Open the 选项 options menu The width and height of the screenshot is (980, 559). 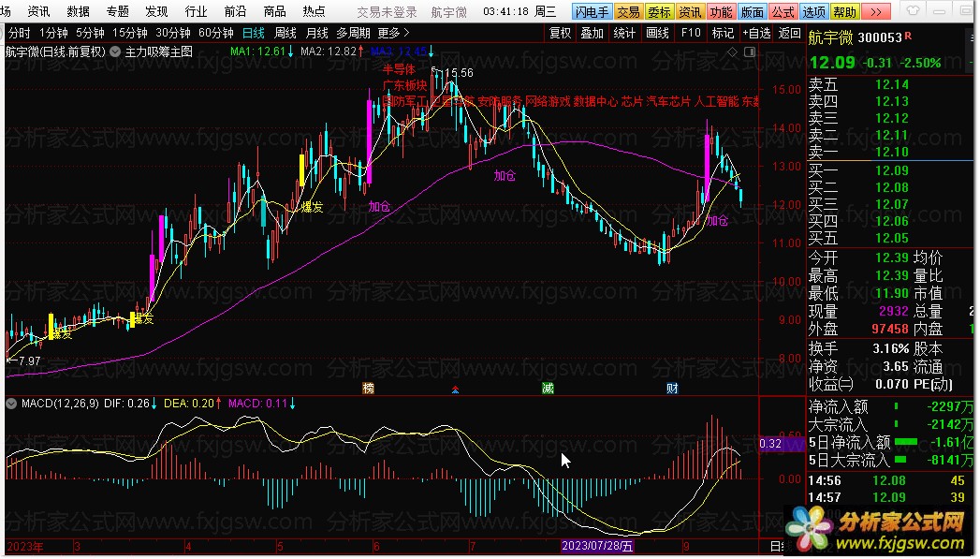[813, 12]
